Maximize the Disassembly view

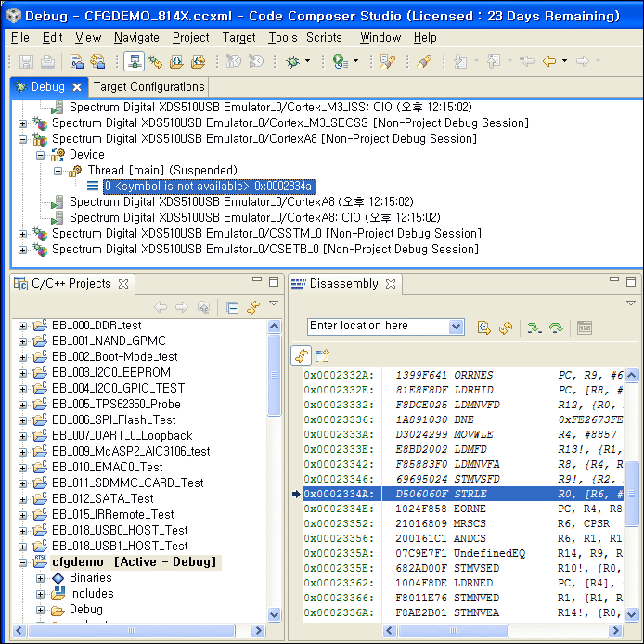click(x=631, y=282)
